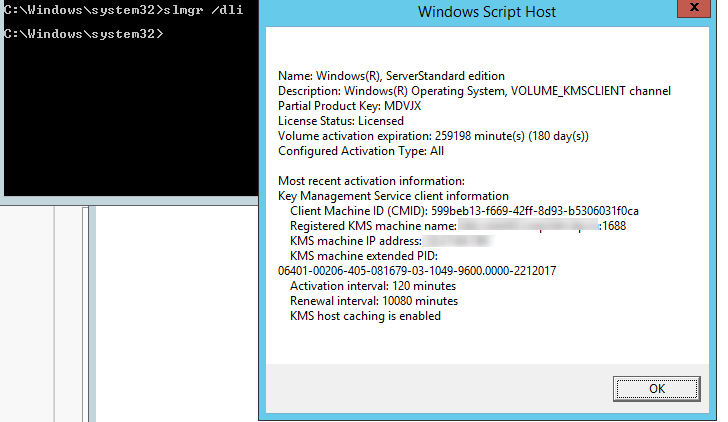The image size is (728, 422).
Task: Click the empty command prompt line
Action: pyautogui.click(x=84, y=34)
